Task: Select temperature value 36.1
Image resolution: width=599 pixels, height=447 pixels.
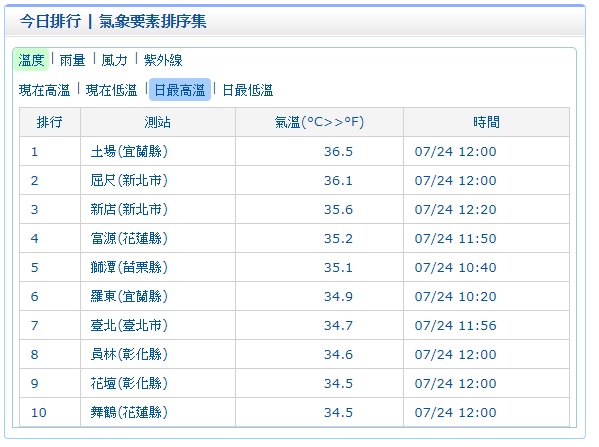Action: pyautogui.click(x=338, y=181)
